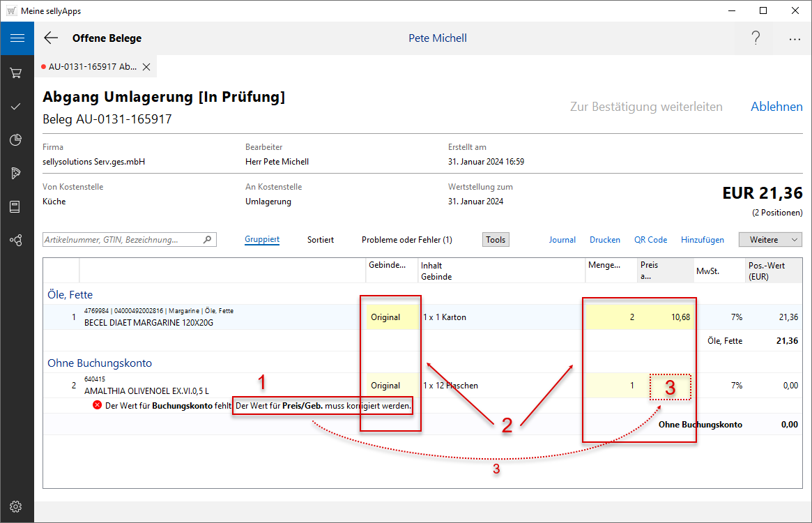
Task: Click the article search input field
Action: click(x=122, y=239)
